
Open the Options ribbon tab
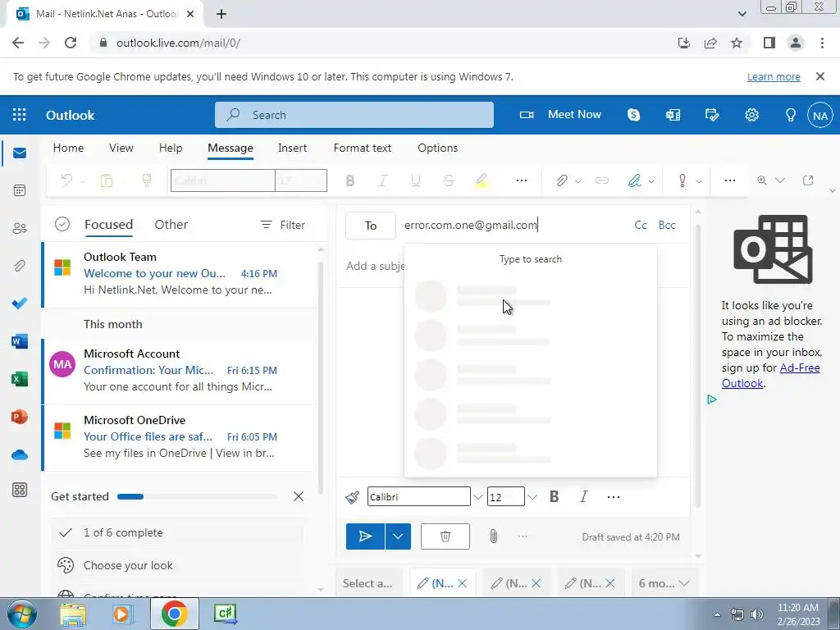pos(438,148)
